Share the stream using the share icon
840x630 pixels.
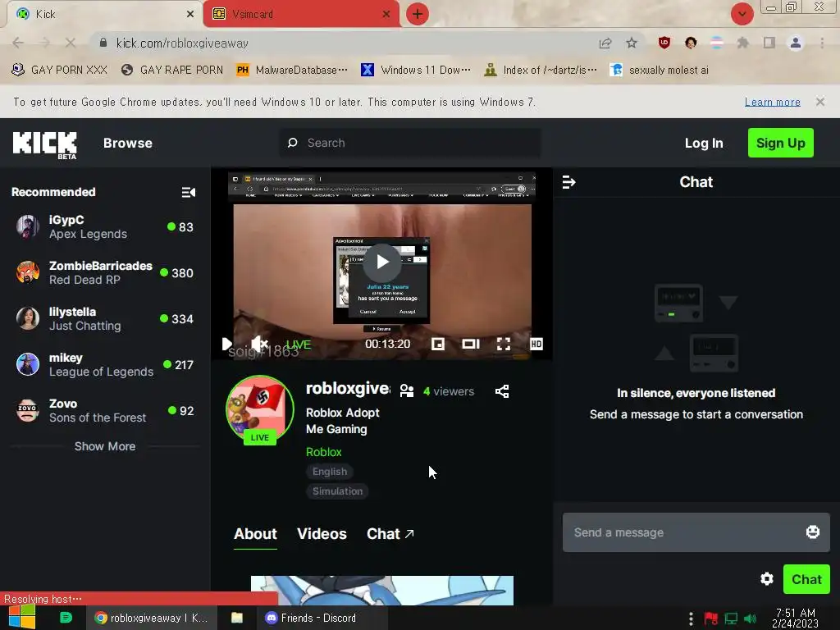(502, 391)
